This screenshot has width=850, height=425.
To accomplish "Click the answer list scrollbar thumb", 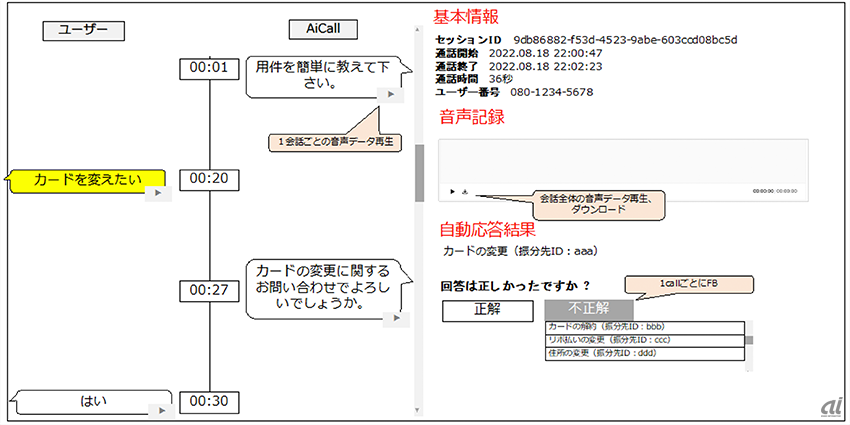I will point(749,340).
